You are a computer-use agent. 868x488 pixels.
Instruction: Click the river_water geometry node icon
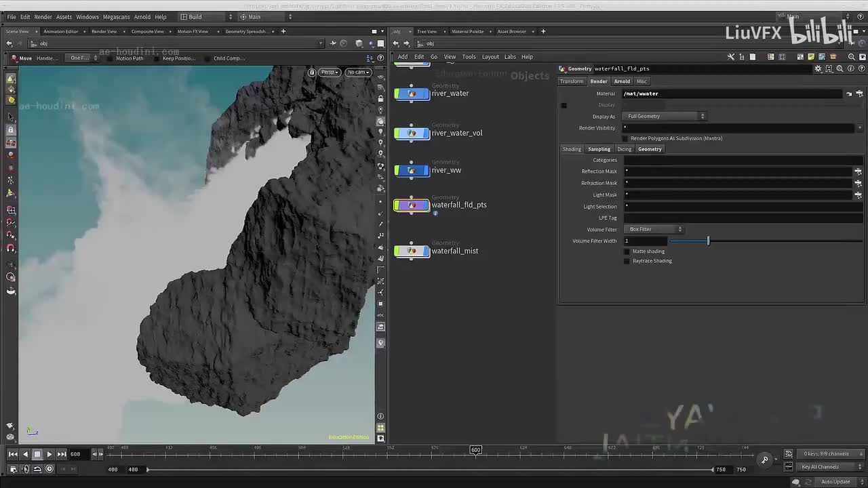point(412,94)
